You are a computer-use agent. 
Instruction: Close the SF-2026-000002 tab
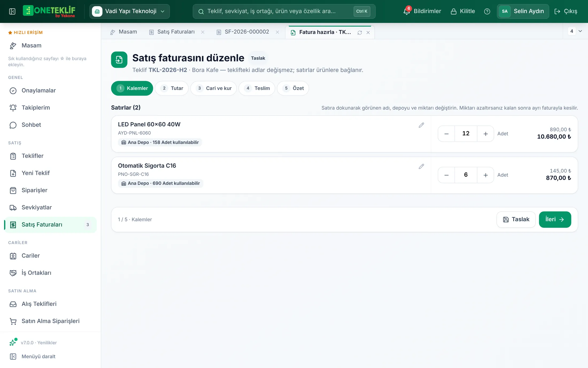pyautogui.click(x=277, y=32)
